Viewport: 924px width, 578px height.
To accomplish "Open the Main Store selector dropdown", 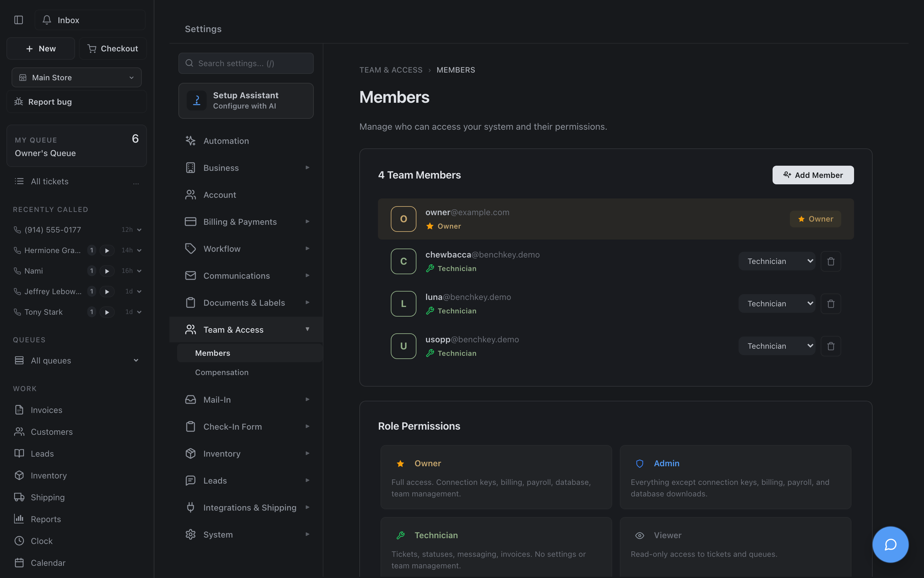I will [77, 78].
